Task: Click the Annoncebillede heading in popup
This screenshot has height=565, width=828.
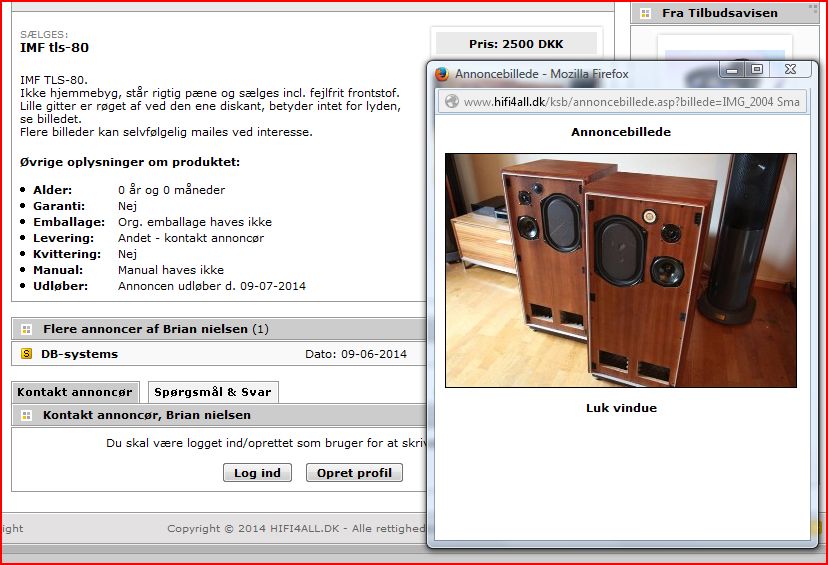Action: coord(621,132)
